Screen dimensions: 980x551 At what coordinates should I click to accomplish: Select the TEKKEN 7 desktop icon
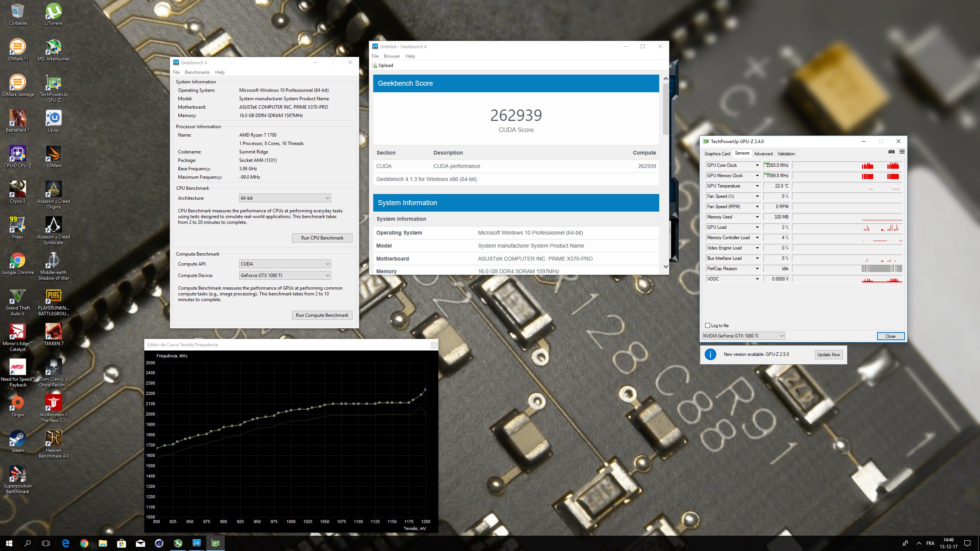54,335
